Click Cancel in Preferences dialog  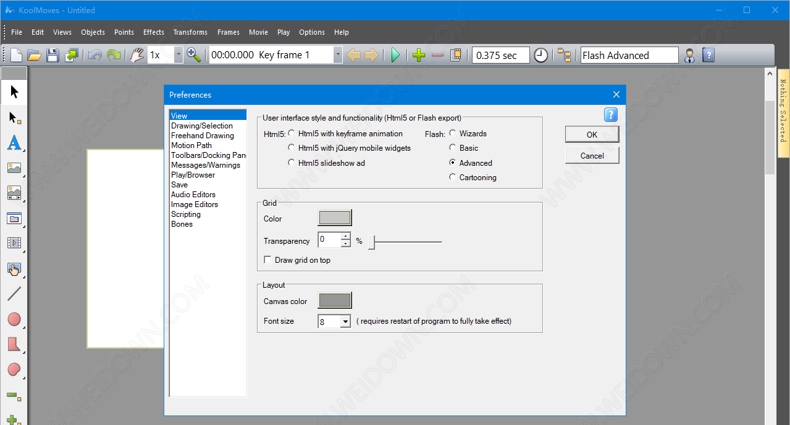pyautogui.click(x=592, y=156)
